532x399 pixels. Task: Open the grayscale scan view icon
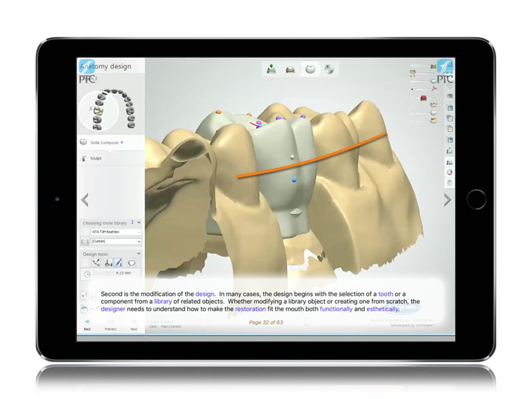(329, 68)
